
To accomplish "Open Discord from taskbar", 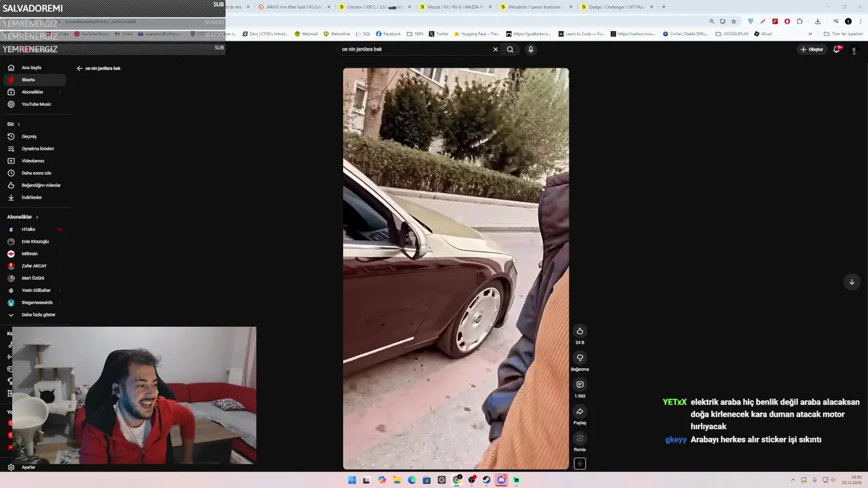I will (x=501, y=480).
